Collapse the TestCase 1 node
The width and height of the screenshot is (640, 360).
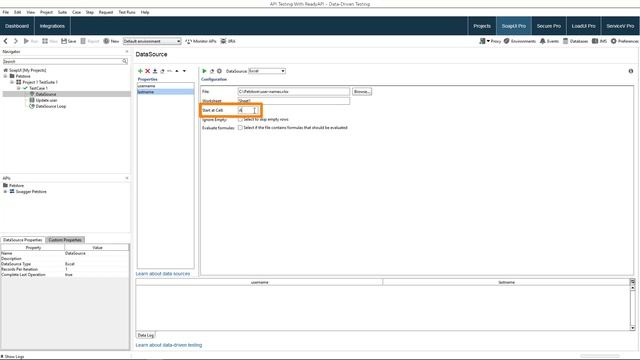18,88
